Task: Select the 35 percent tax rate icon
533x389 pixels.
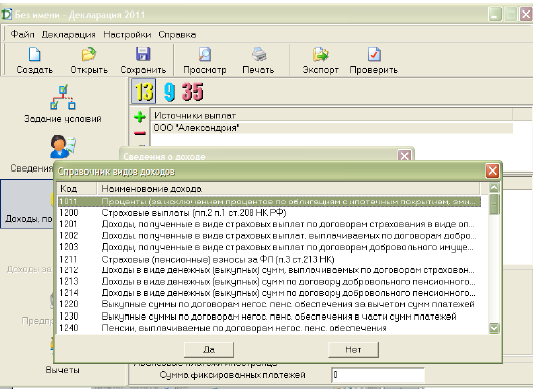Action: tap(192, 92)
